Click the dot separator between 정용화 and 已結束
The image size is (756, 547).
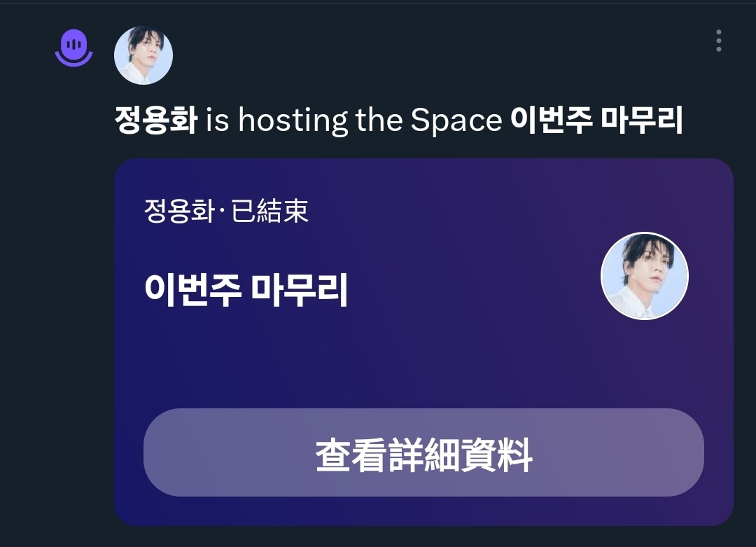223,212
